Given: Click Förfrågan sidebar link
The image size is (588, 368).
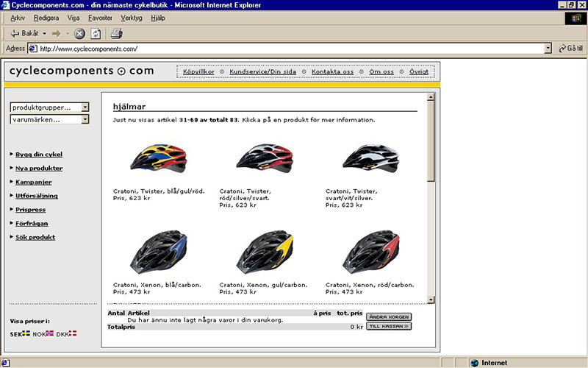Looking at the screenshot, I should [x=32, y=224].
